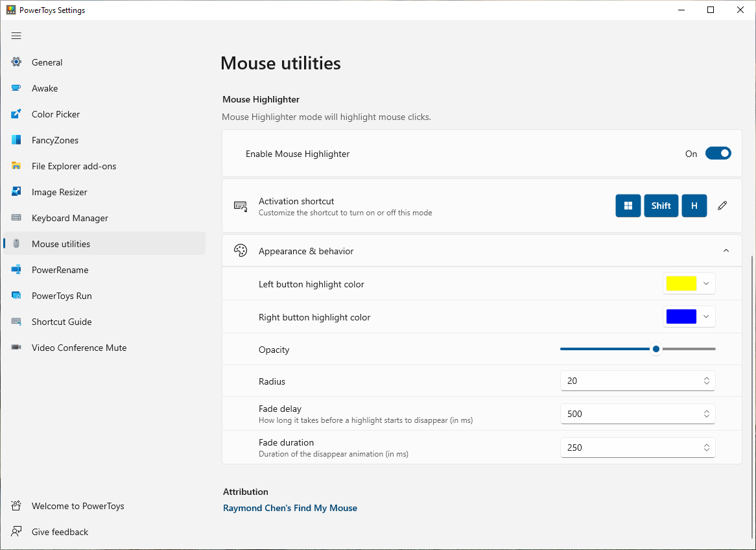Click the Mouse utilities mouse icon
Screen dimensions: 756x550
[x=16, y=244]
